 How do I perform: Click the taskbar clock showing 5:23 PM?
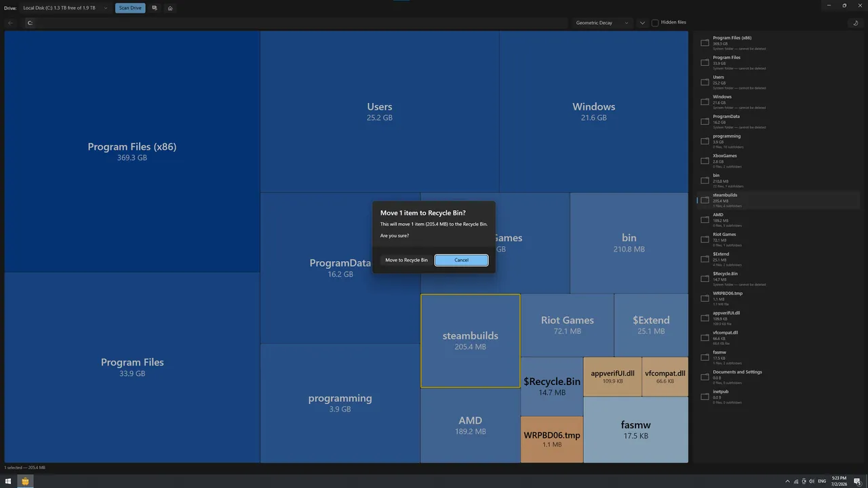pos(839,481)
